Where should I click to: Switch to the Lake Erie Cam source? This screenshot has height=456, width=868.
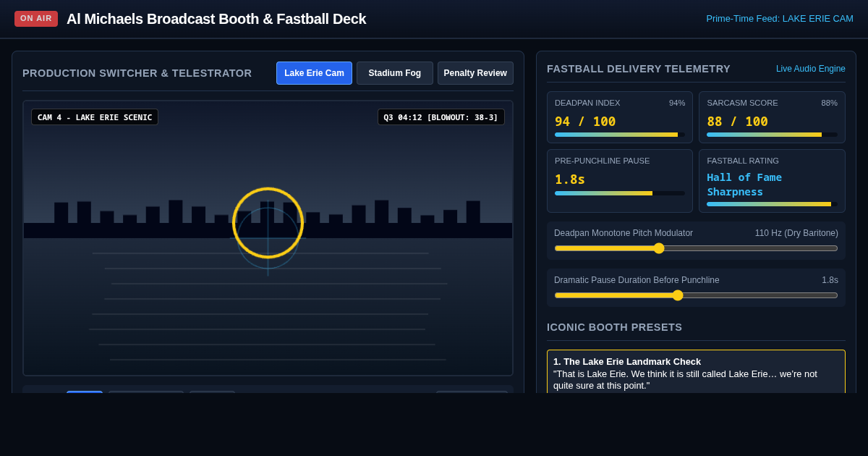coord(314,73)
